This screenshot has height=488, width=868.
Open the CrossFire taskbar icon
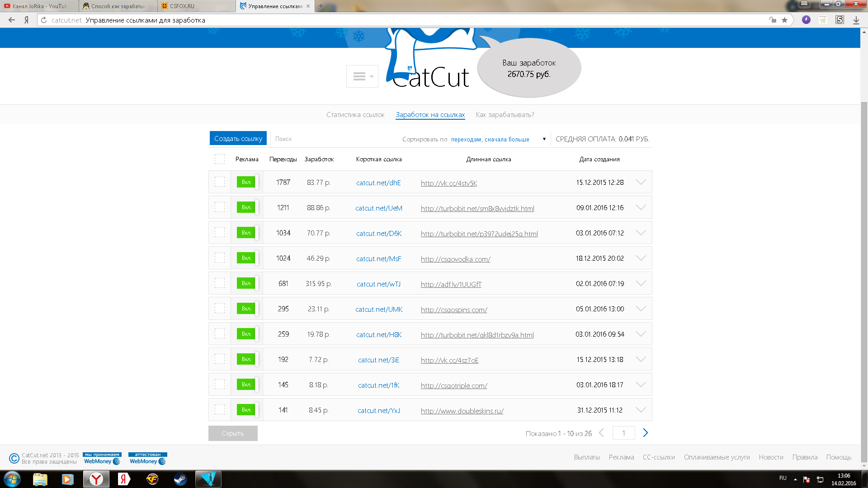[152, 479]
